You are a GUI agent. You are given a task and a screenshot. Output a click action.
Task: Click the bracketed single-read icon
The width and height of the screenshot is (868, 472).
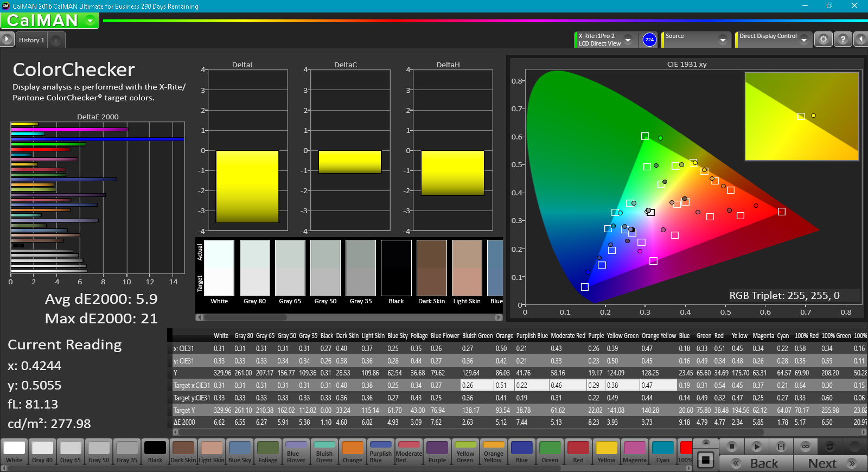pos(781,447)
